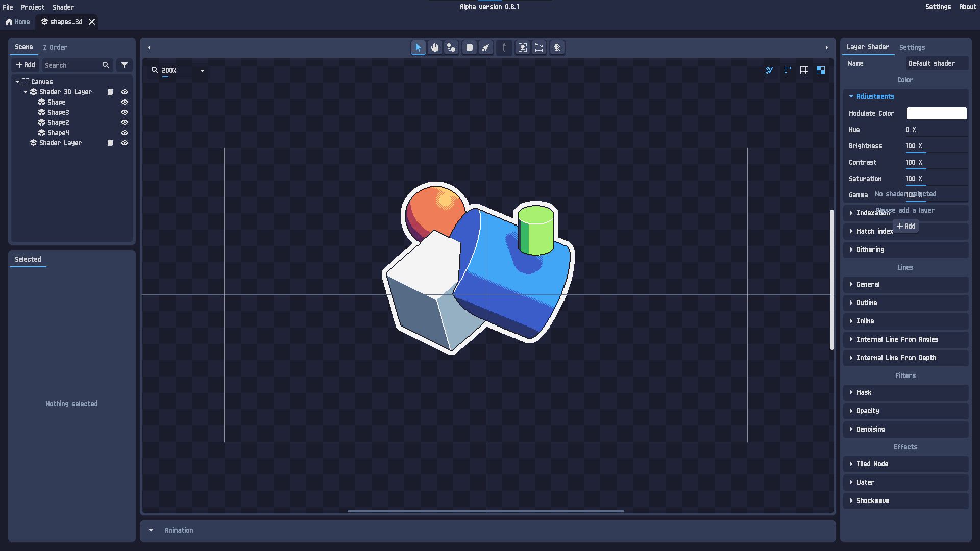The width and height of the screenshot is (980, 551).
Task: Switch to the Z Order tab
Action: (x=55, y=47)
